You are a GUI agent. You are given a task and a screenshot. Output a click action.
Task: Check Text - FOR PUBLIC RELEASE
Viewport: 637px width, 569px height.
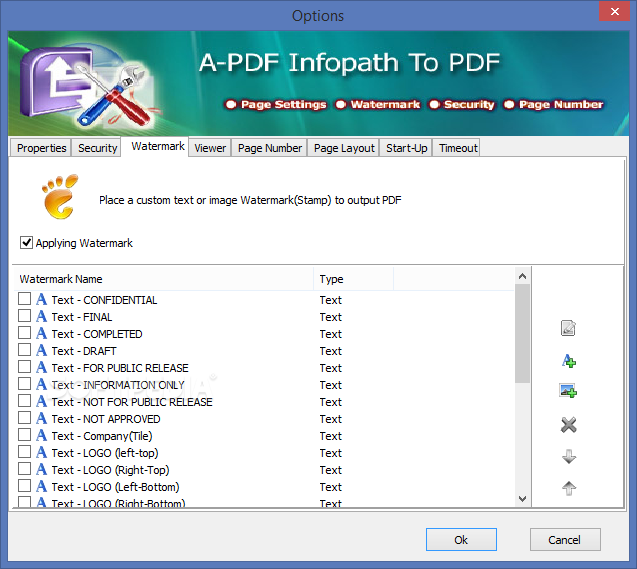click(x=24, y=367)
